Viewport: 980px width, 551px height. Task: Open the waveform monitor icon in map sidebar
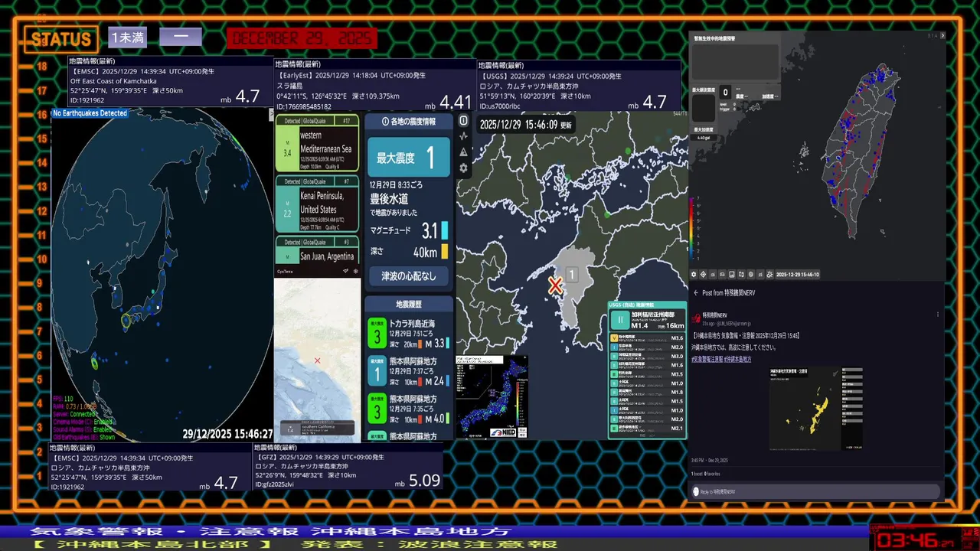pyautogui.click(x=463, y=136)
